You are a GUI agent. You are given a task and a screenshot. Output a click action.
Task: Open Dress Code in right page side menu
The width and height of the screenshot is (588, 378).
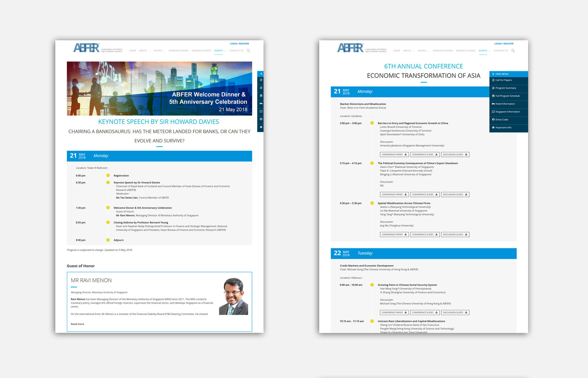[509, 120]
